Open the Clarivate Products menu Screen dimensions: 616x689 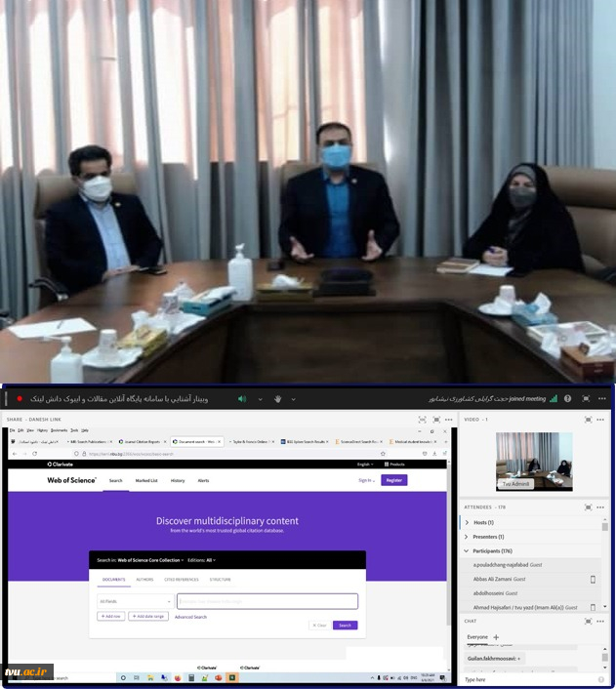pos(394,464)
